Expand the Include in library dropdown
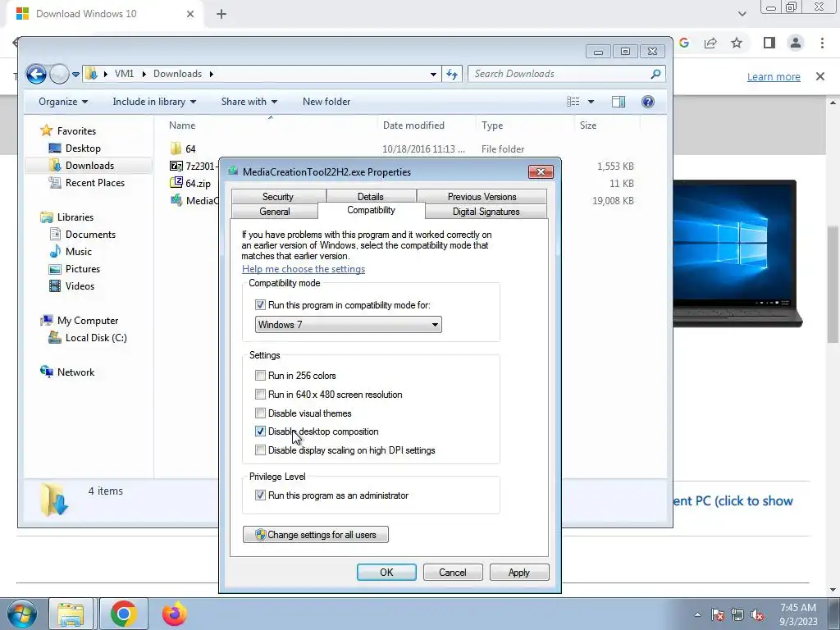 [x=154, y=101]
